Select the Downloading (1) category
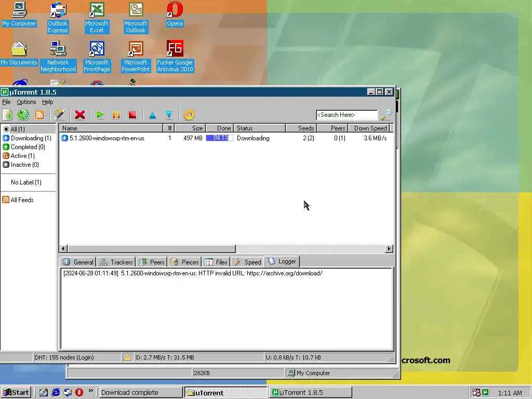532x399 pixels. point(28,138)
